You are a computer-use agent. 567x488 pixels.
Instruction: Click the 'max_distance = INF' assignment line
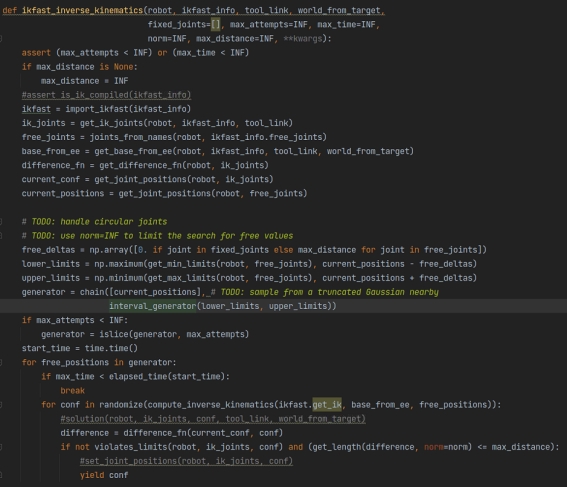(85, 81)
